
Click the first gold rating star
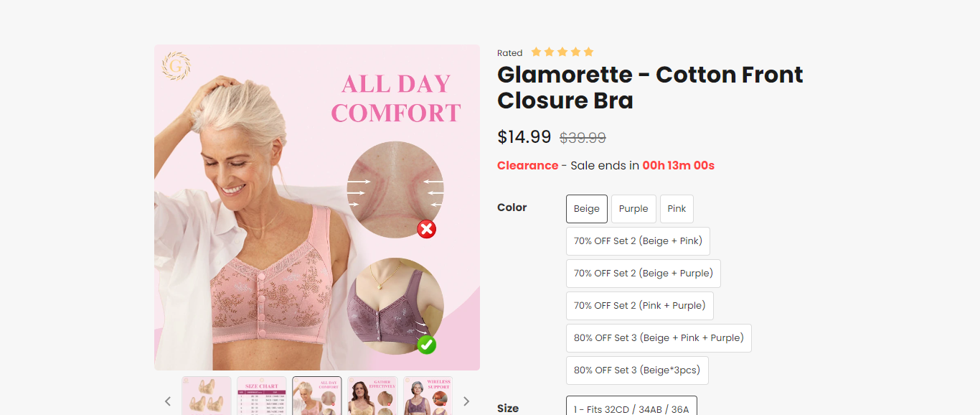click(537, 51)
